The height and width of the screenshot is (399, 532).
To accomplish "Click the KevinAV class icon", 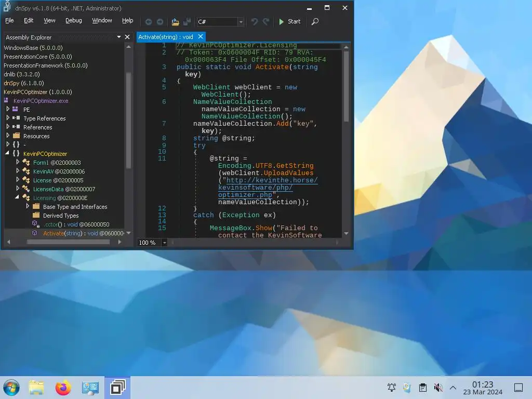I will (x=26, y=171).
